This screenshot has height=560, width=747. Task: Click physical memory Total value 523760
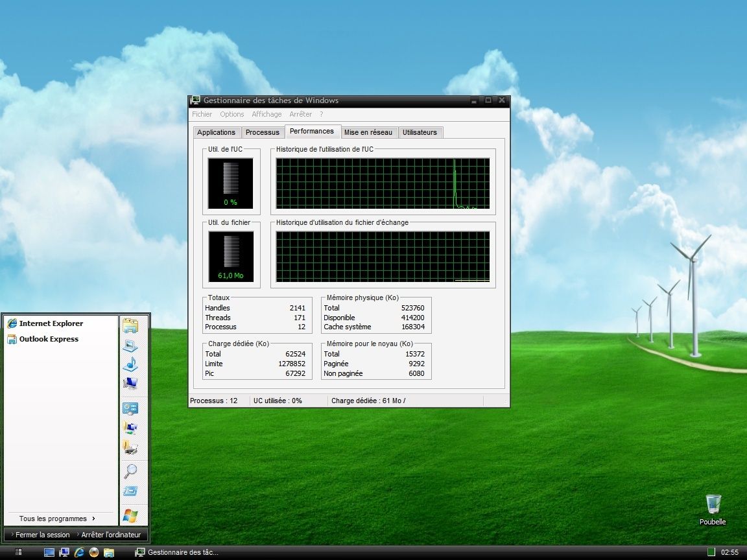(x=412, y=308)
